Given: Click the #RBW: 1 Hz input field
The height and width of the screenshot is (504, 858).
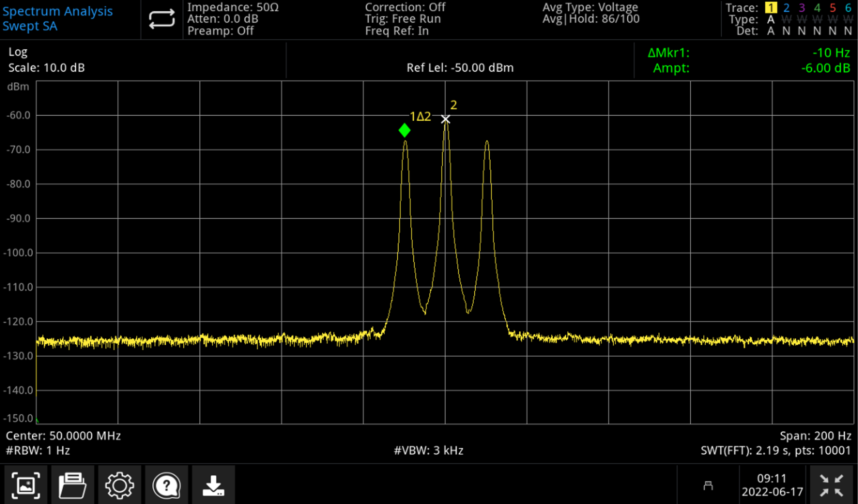Looking at the screenshot, I should [37, 450].
